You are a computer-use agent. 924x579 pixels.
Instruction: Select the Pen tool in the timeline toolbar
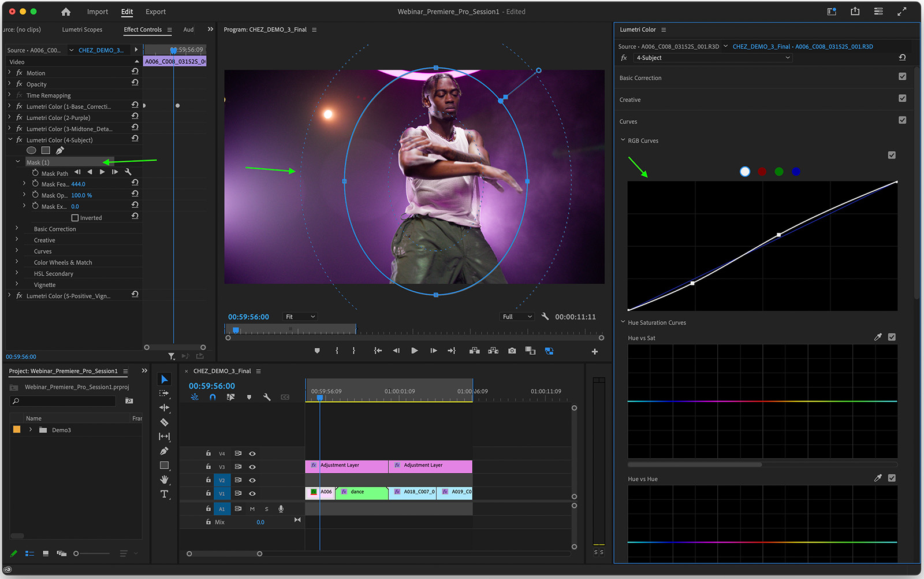(165, 451)
